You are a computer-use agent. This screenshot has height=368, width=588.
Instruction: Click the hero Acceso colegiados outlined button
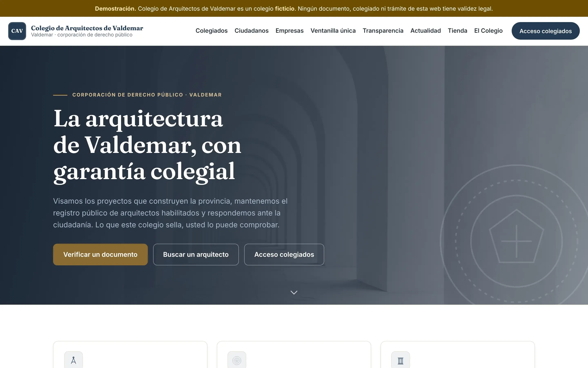pos(284,254)
